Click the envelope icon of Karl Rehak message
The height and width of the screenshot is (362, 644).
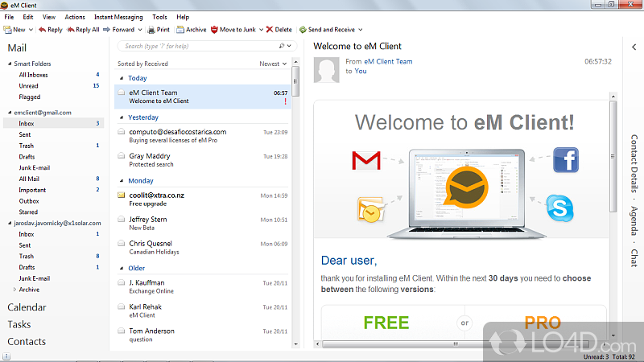(x=122, y=306)
